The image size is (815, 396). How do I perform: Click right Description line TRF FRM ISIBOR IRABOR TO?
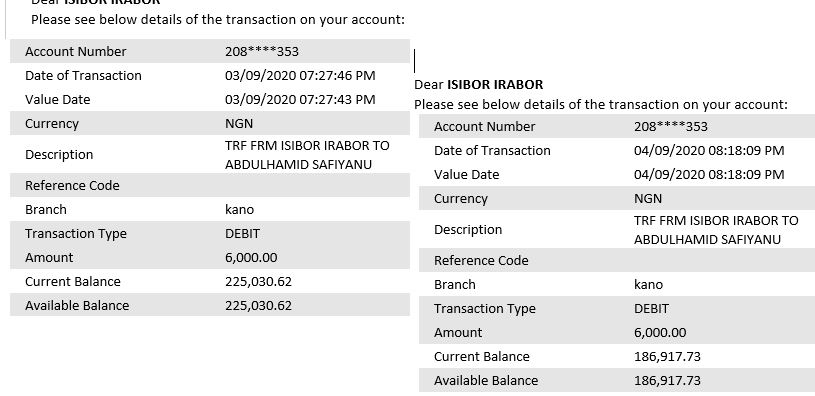click(716, 220)
